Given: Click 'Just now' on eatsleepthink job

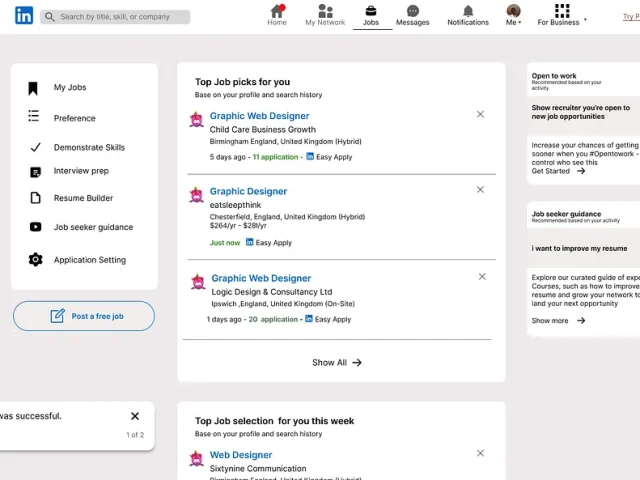Looking at the screenshot, I should (225, 243).
